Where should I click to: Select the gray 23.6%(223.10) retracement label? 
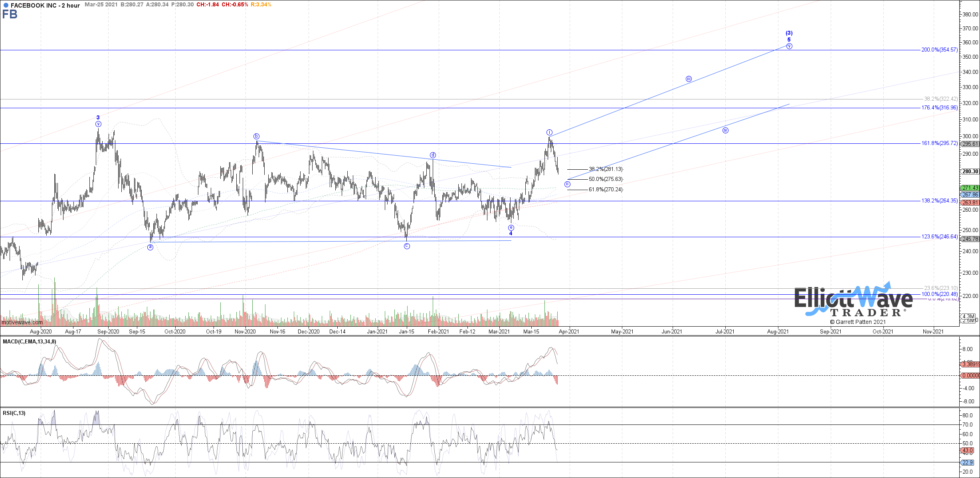pos(941,288)
